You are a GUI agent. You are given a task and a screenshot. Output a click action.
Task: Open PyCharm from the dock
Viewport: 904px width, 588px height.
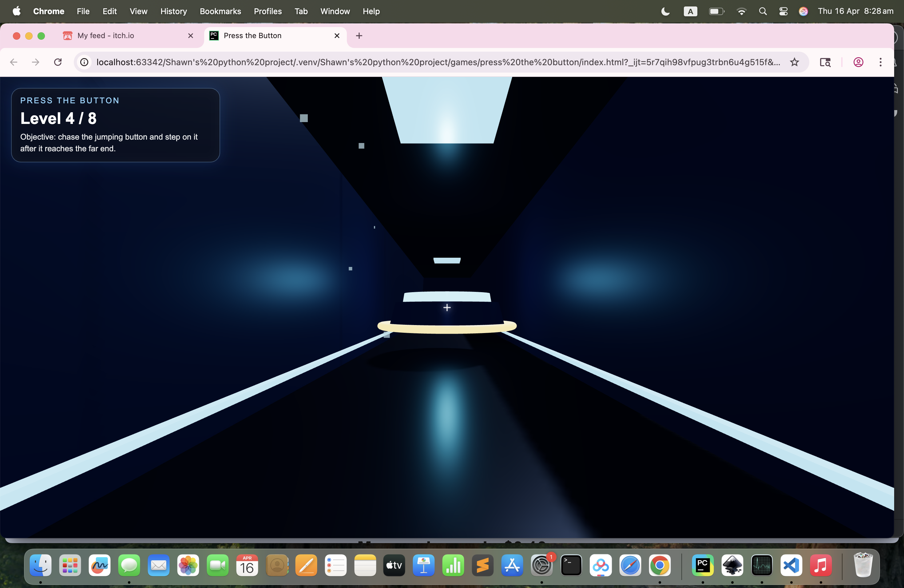click(x=702, y=565)
